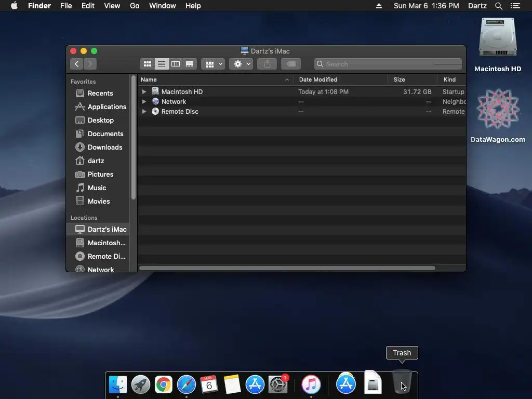The height and width of the screenshot is (399, 532).
Task: Go forward with the right chevron button
Action: click(90, 64)
